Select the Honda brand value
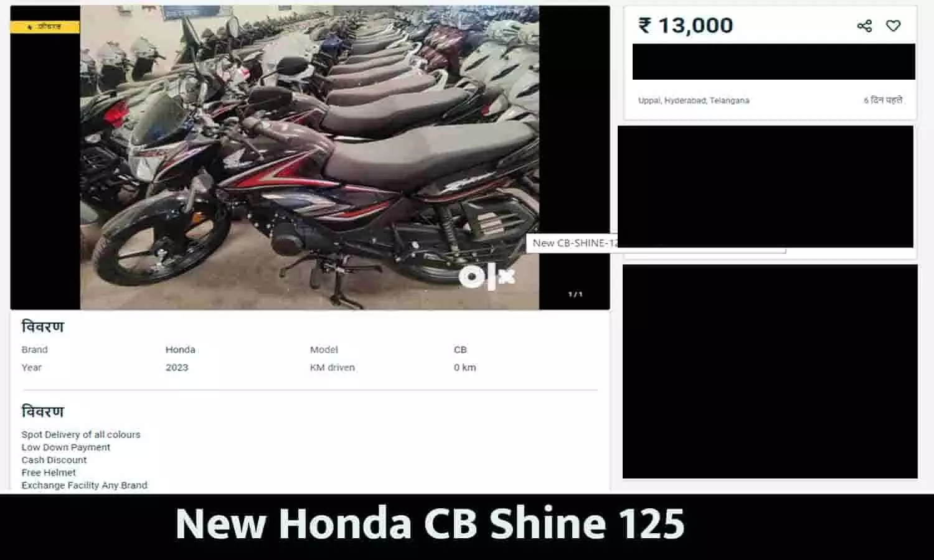 [181, 350]
